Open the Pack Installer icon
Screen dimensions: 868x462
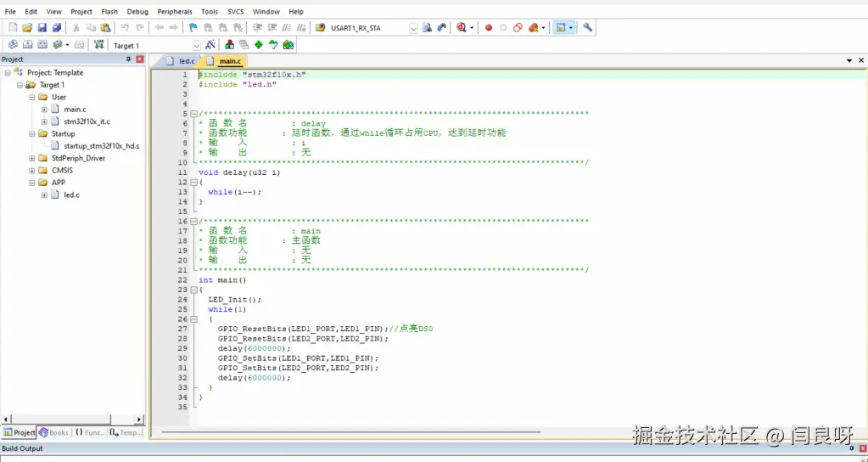tap(288, 45)
